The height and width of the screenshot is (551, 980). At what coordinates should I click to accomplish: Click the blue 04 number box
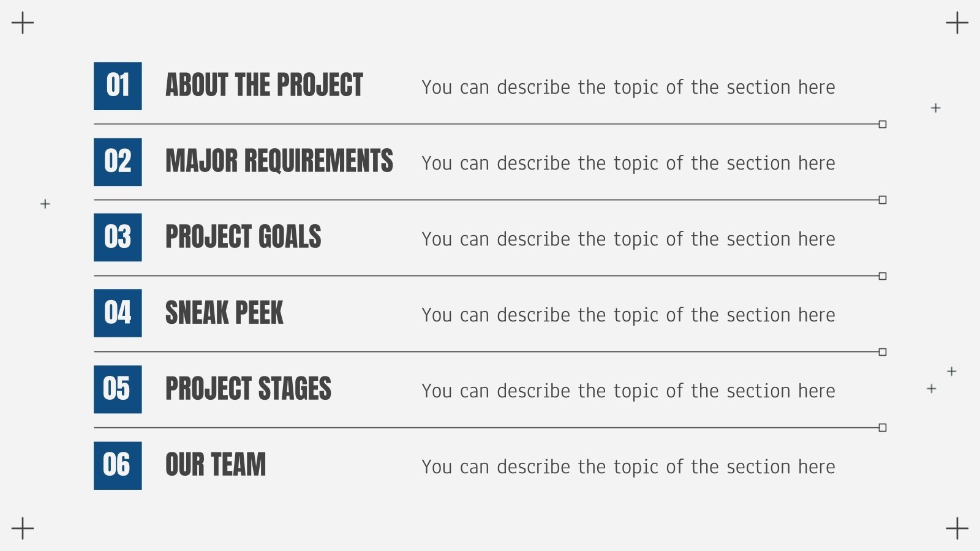point(118,313)
